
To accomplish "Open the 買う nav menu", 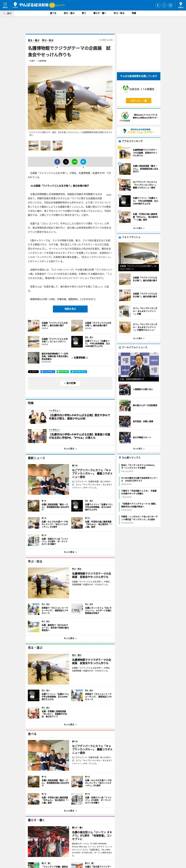I will coord(84,13).
